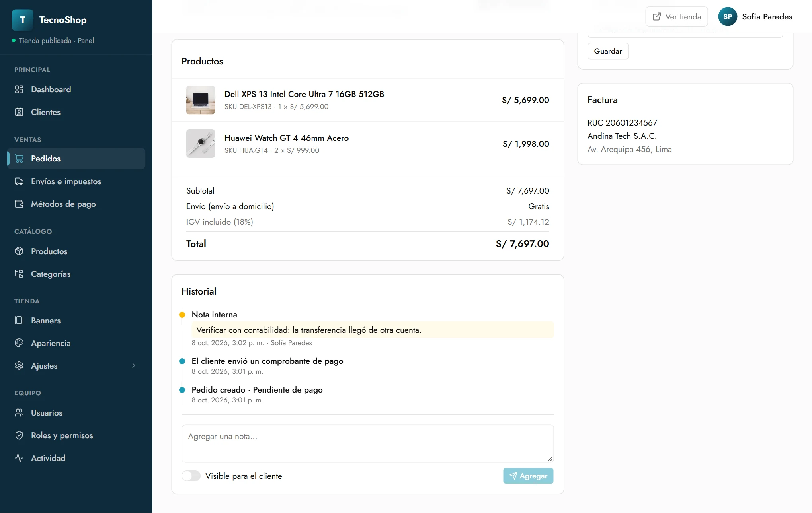Open Banners section in sidebar
Viewport: 812px width, 513px height.
click(x=76, y=321)
